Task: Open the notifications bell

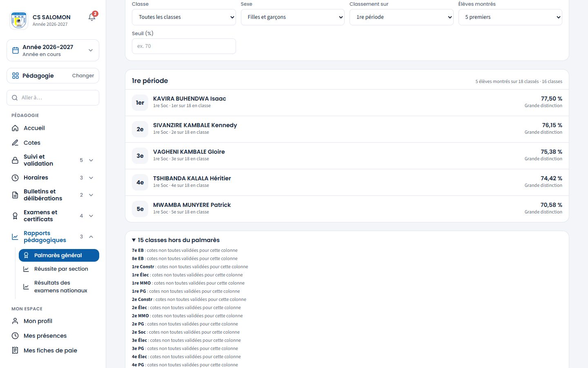Action: click(x=92, y=17)
